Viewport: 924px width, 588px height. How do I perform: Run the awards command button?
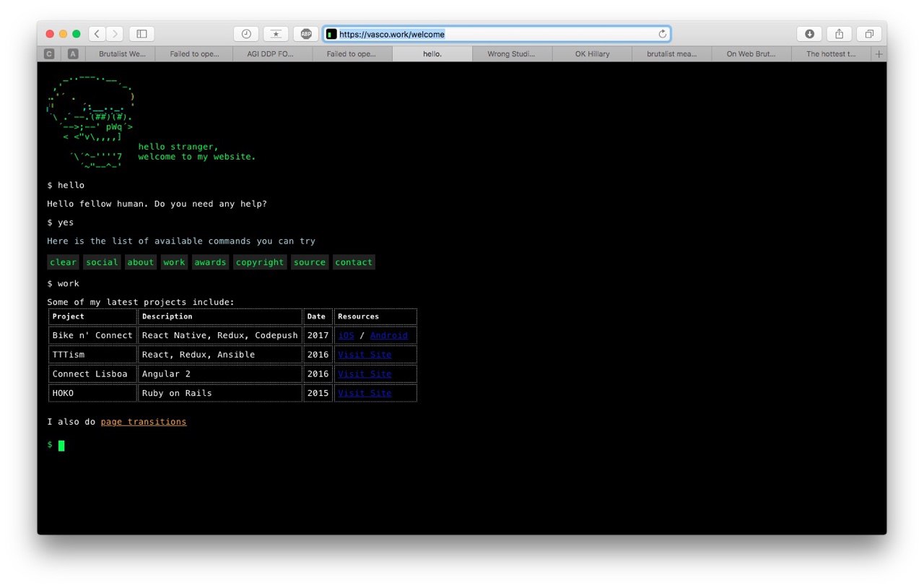[x=210, y=262]
